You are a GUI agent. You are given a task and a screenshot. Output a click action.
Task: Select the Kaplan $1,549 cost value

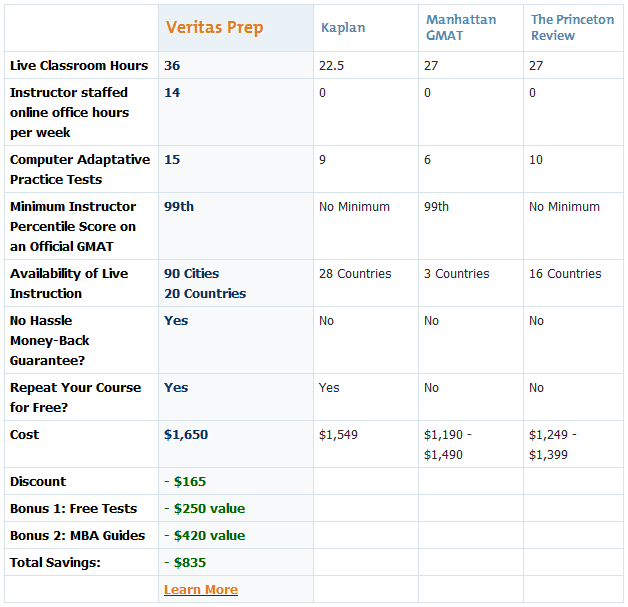[x=338, y=435]
